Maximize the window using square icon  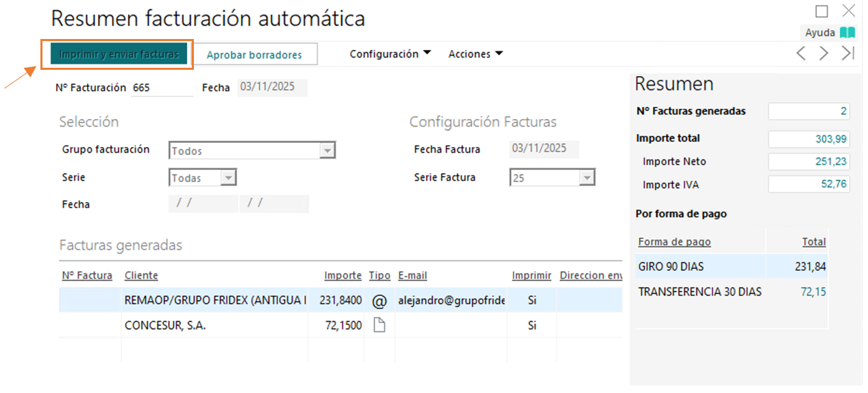click(x=821, y=11)
